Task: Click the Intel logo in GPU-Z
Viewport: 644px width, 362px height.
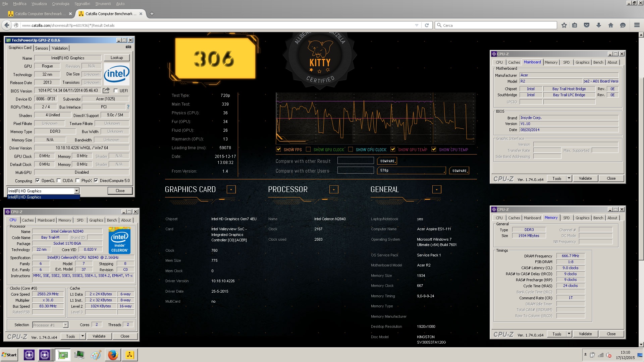Action: (x=116, y=74)
